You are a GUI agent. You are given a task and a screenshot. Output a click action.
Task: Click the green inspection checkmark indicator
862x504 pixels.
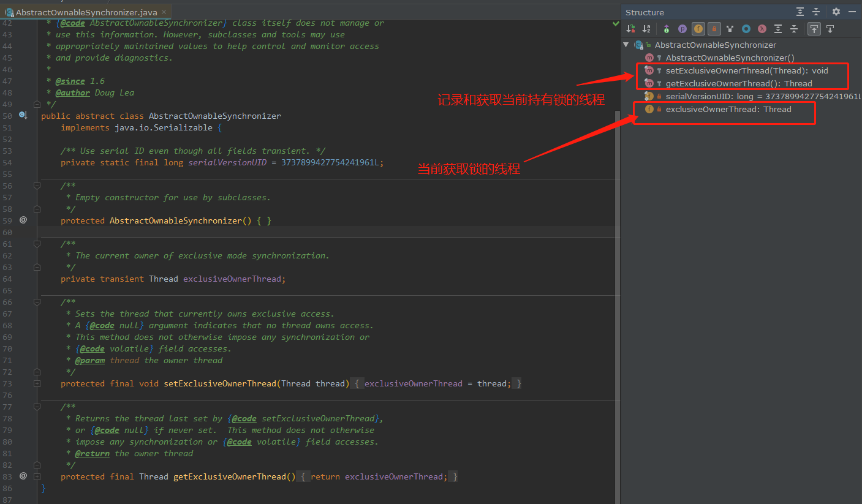tap(616, 23)
